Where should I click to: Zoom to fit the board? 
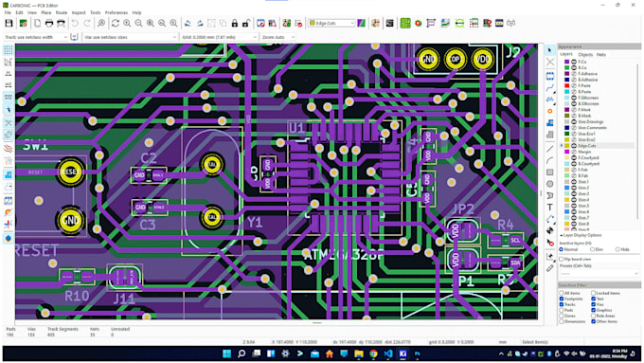tap(151, 24)
